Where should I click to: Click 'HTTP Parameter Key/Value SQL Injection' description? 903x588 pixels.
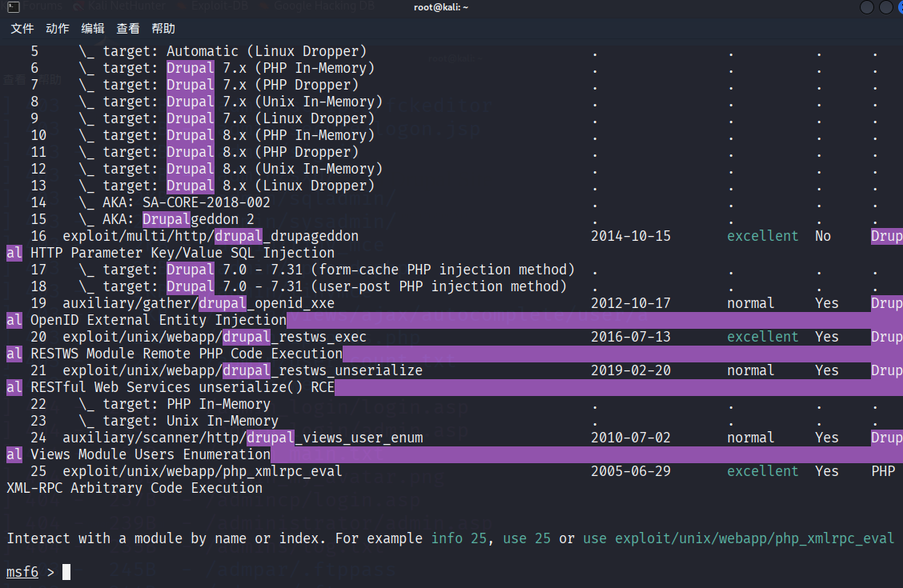click(183, 253)
